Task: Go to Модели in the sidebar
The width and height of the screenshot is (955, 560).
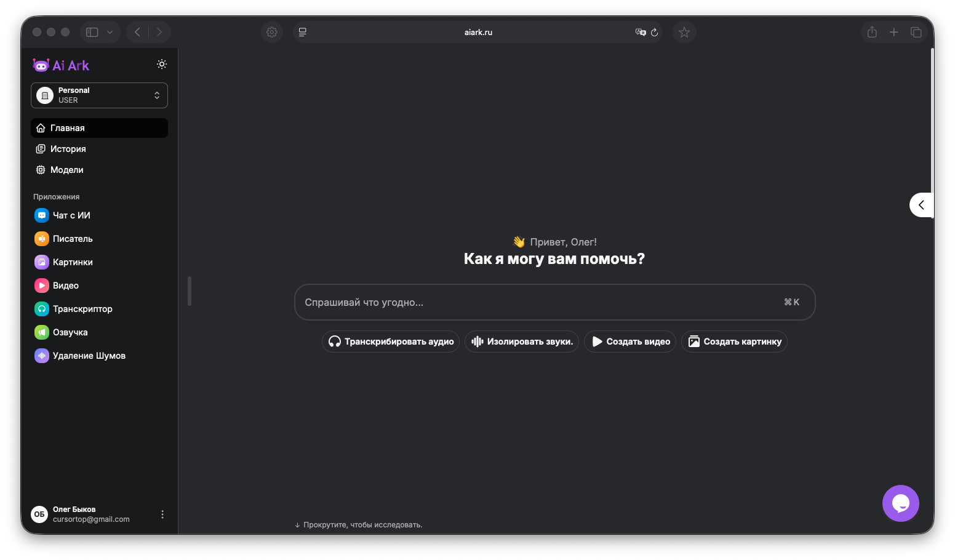Action: point(66,170)
